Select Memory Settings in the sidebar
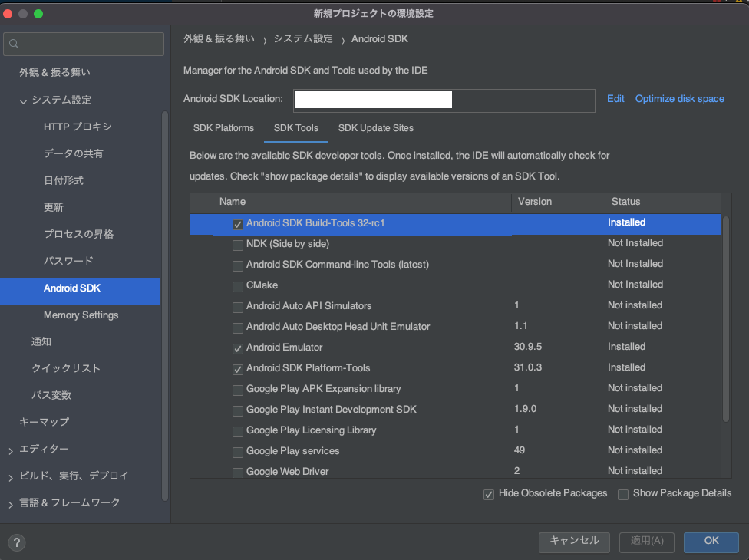 [81, 315]
